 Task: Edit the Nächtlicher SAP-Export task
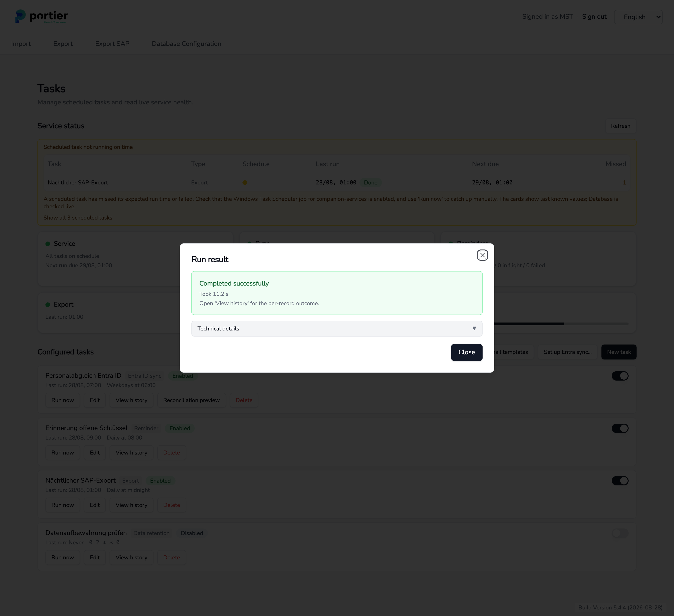pyautogui.click(x=95, y=505)
